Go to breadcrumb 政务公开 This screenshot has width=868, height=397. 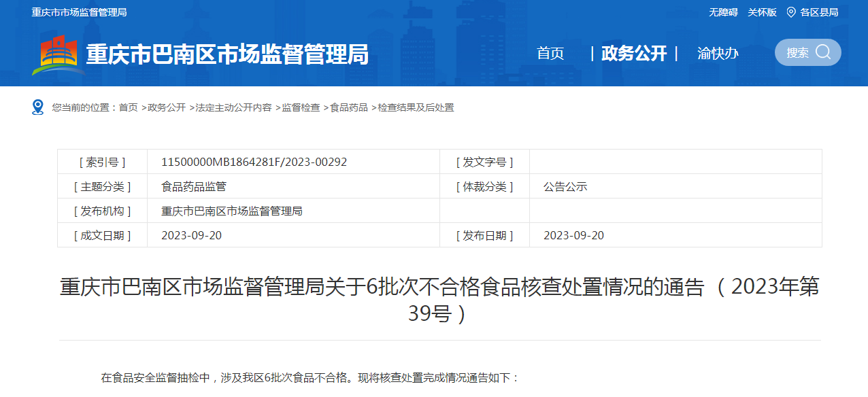point(167,107)
